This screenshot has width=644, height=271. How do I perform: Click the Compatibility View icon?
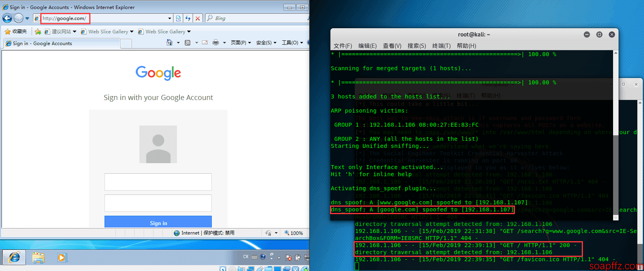coord(178,18)
